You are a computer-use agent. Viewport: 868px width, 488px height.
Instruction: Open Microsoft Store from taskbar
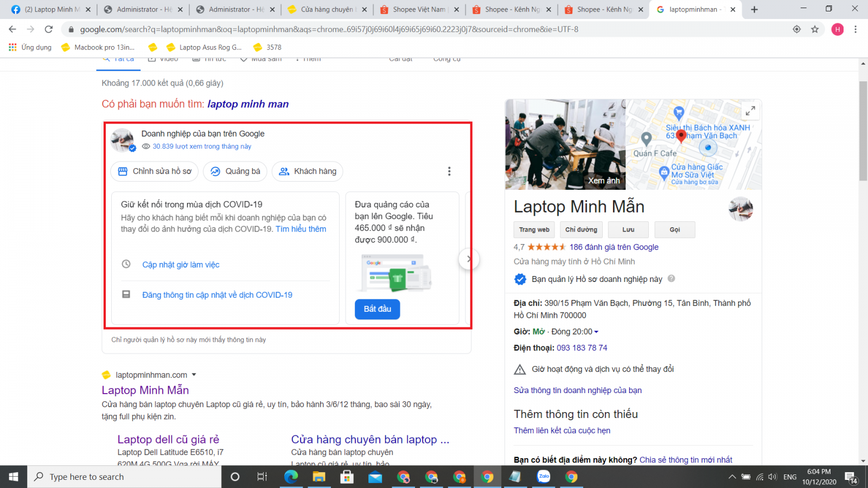(347, 477)
